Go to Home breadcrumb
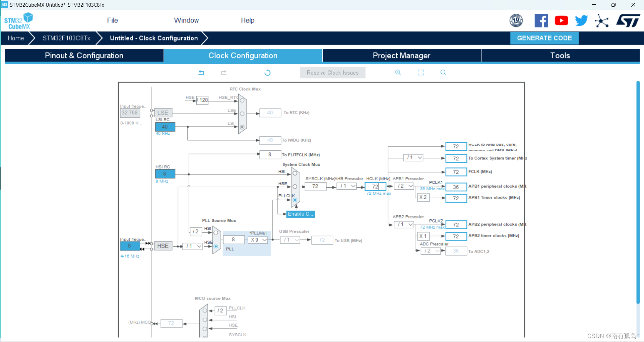 pyautogui.click(x=16, y=38)
